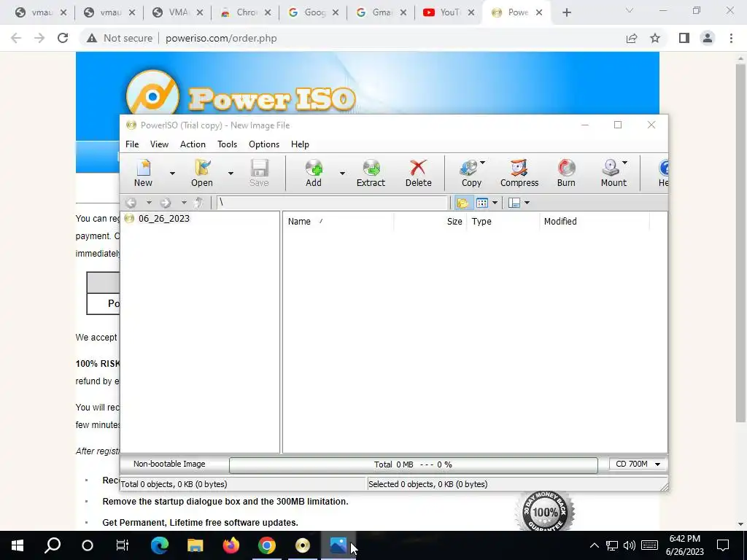The height and width of the screenshot is (560, 747).
Task: Click the forward navigation arrow in PowerISO
Action: click(166, 203)
